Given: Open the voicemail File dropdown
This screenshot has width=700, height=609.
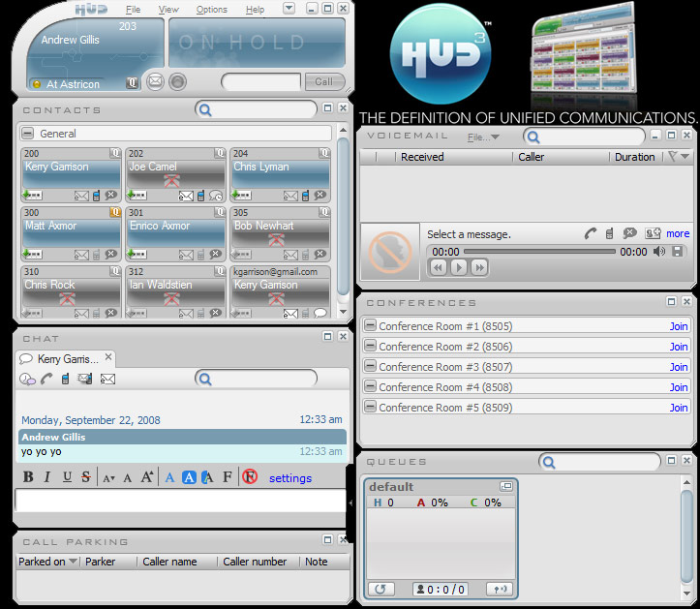Looking at the screenshot, I should (x=483, y=137).
